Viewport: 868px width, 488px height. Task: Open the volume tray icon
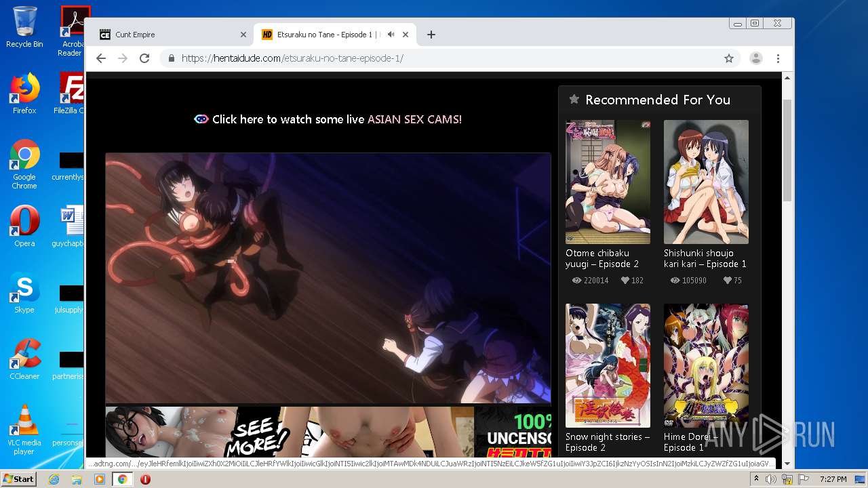[x=771, y=479]
